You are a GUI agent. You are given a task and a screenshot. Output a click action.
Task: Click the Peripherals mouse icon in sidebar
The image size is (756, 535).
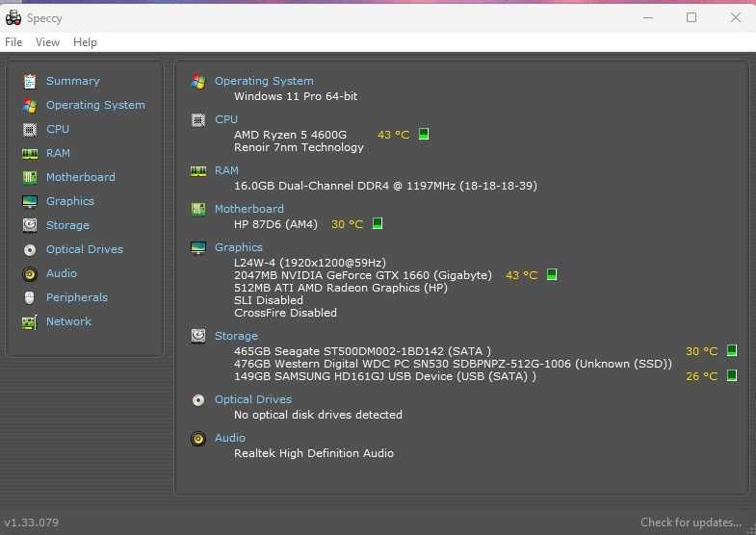pyautogui.click(x=30, y=297)
